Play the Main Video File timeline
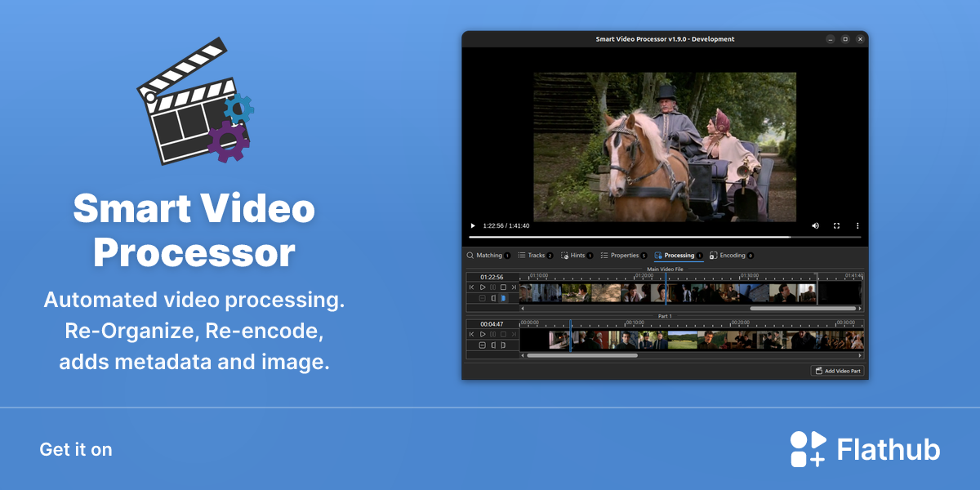The width and height of the screenshot is (980, 490). click(x=483, y=287)
